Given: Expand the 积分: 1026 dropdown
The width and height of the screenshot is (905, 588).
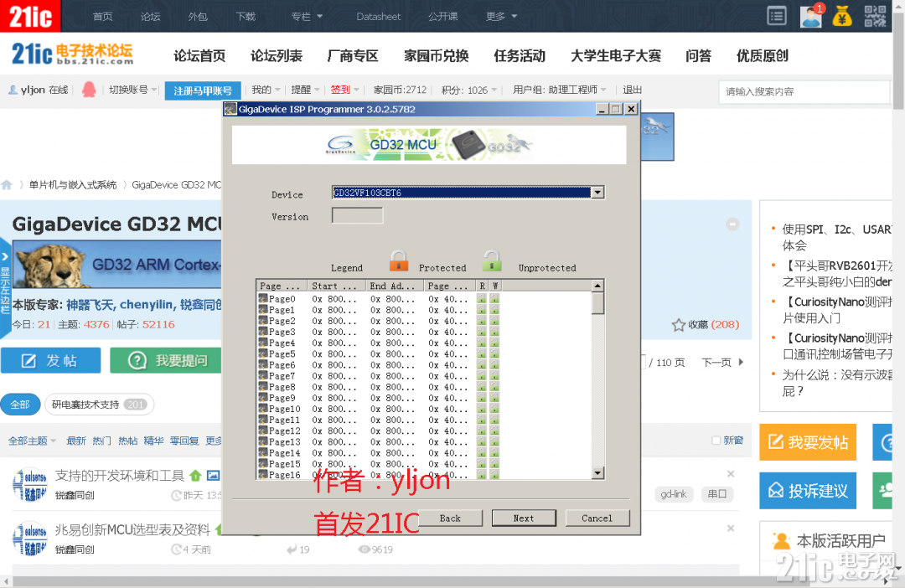Looking at the screenshot, I should coord(468,90).
